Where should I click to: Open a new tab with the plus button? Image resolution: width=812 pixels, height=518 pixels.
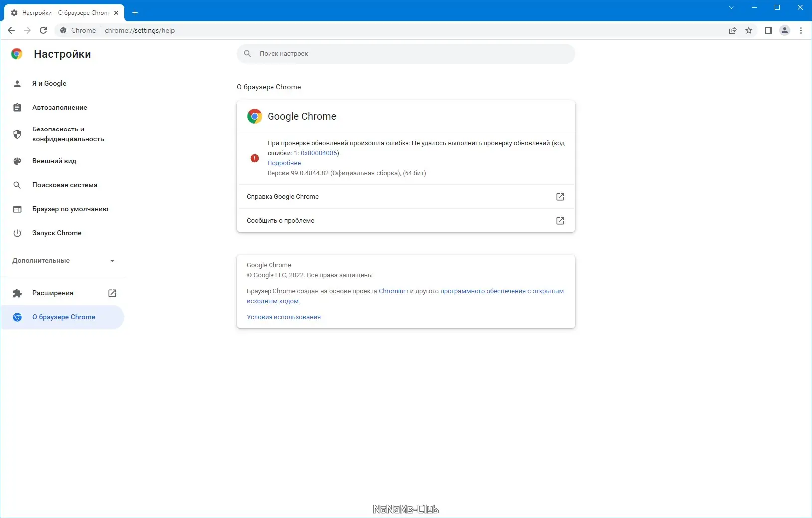[135, 13]
